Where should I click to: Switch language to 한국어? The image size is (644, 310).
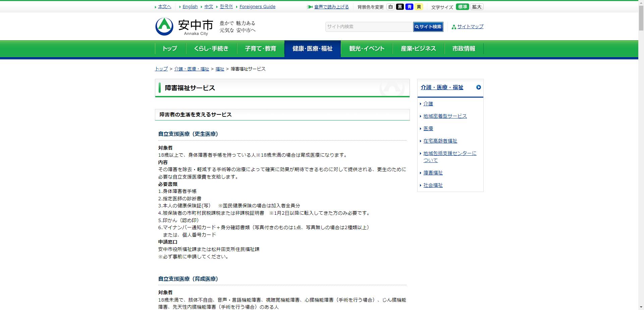(226, 6)
